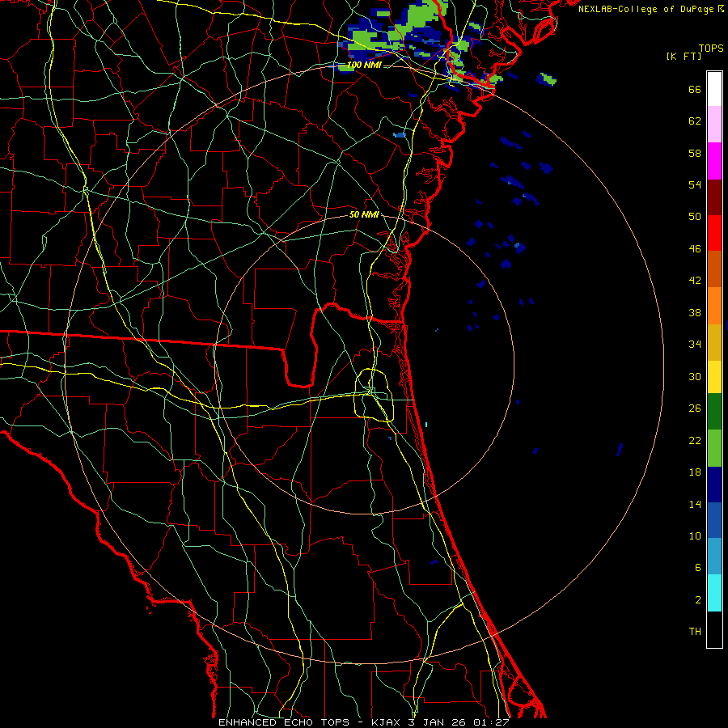728x728 pixels.
Task: Click the '3 JAN 26' date text
Action: tap(438, 722)
